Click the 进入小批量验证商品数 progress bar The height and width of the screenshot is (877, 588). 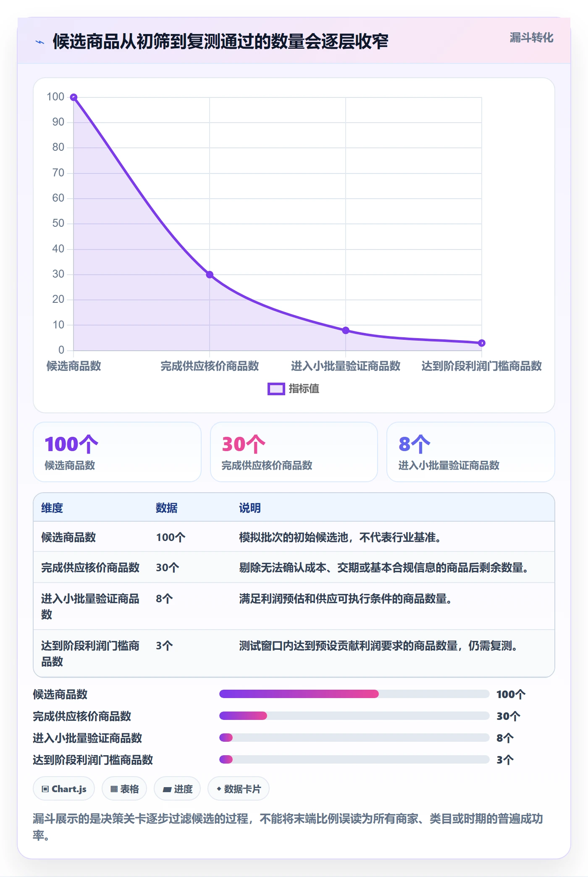pyautogui.click(x=354, y=738)
